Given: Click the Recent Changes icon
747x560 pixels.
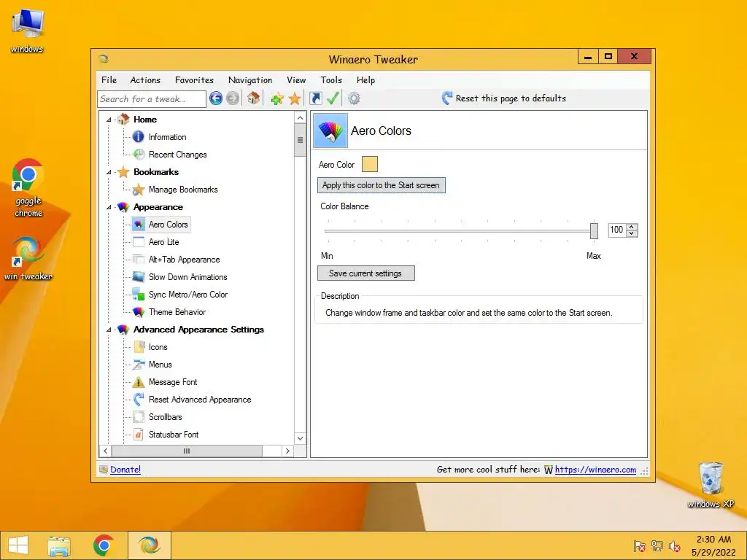Looking at the screenshot, I should click(139, 155).
